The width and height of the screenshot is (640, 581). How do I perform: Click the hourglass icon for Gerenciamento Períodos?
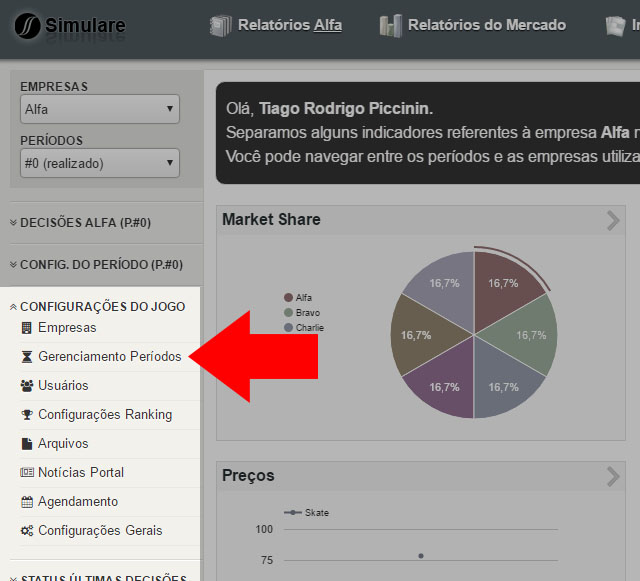tap(27, 357)
